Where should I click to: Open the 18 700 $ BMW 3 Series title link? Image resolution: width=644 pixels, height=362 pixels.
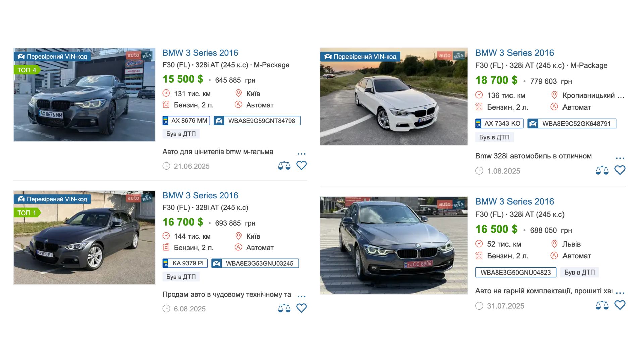pos(514,53)
